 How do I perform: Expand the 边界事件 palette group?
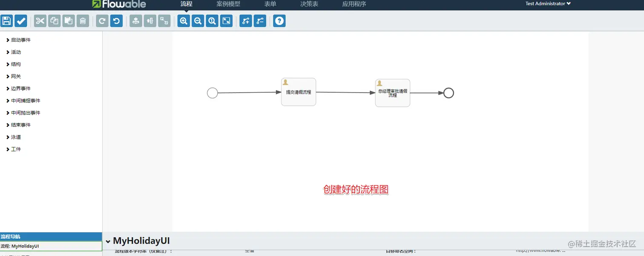click(x=18, y=89)
